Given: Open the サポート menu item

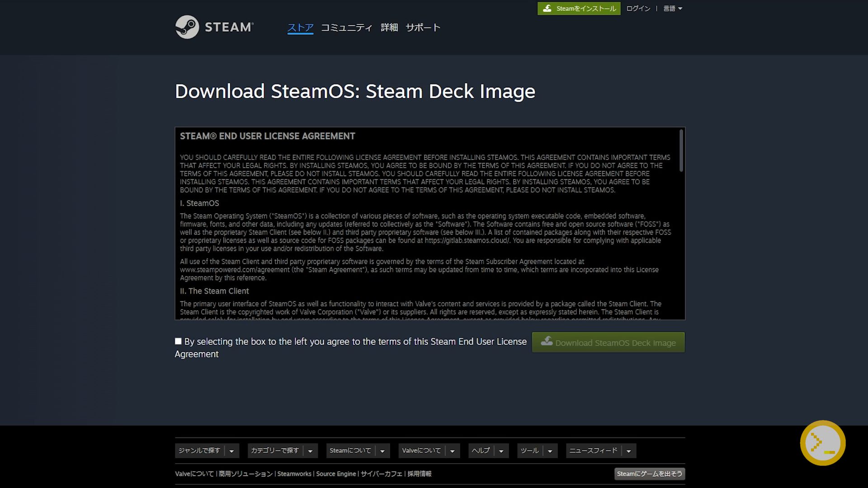Looking at the screenshot, I should [x=423, y=28].
